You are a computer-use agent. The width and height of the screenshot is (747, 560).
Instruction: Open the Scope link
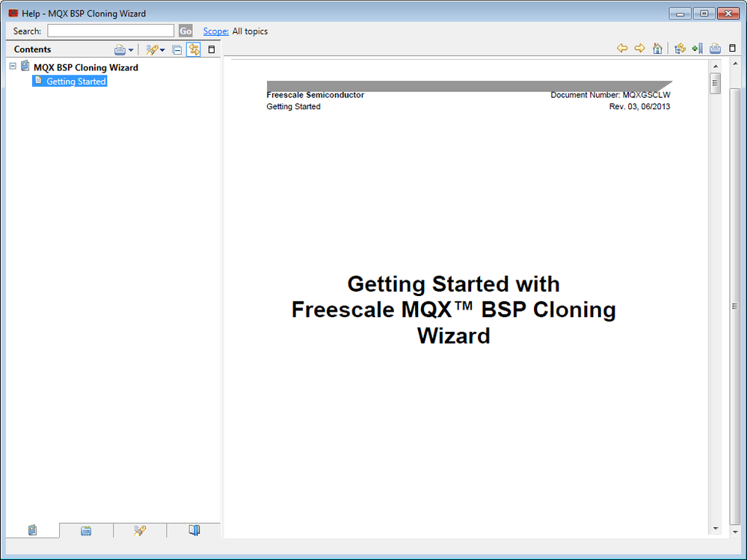tap(216, 31)
